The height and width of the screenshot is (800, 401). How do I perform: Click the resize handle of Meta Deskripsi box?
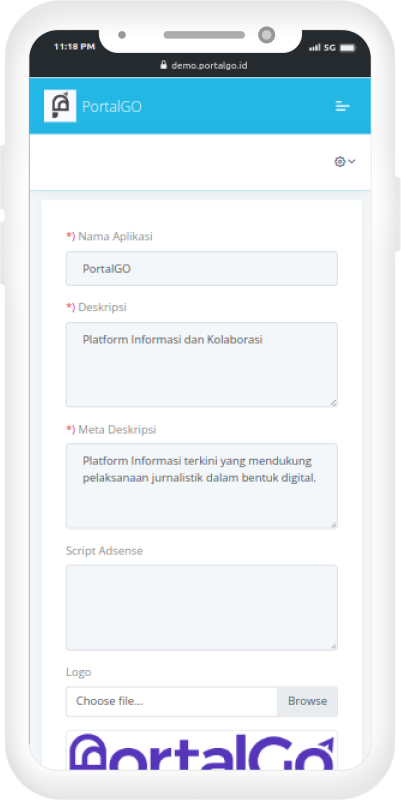(x=333, y=524)
